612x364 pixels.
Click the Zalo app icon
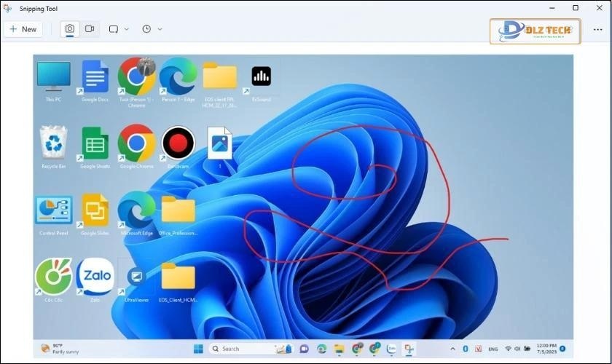[x=95, y=277]
